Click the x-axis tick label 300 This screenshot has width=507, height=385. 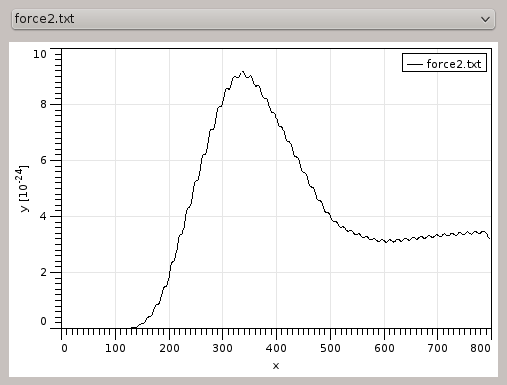223,348
